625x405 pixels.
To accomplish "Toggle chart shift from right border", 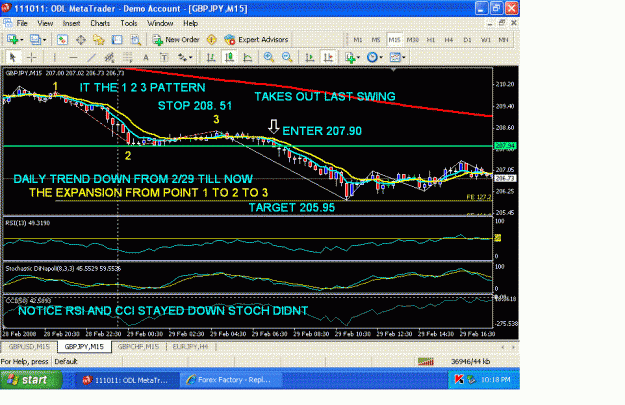I will 328,57.
